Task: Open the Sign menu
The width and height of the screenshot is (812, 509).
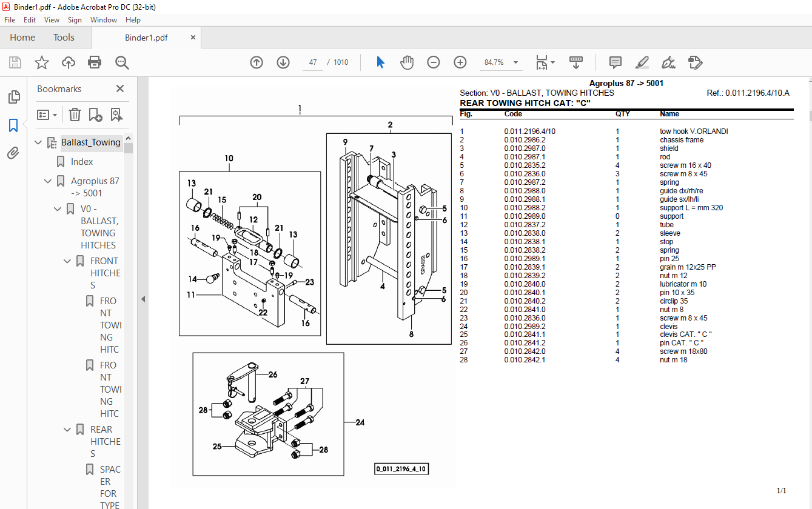Action: point(75,20)
